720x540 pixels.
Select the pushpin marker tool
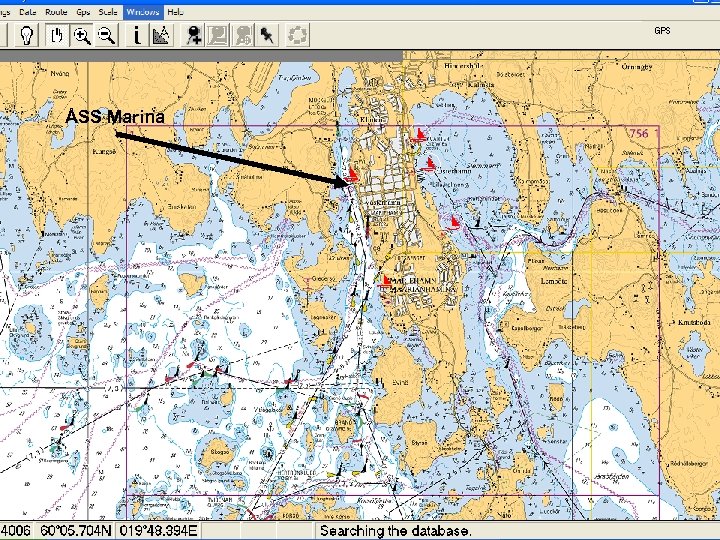click(x=267, y=35)
